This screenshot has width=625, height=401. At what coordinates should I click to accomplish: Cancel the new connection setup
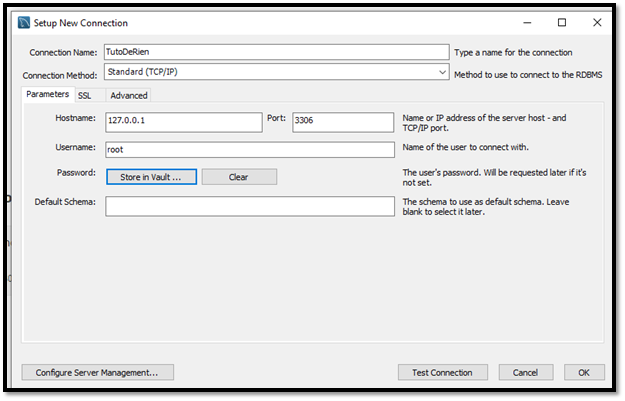526,372
